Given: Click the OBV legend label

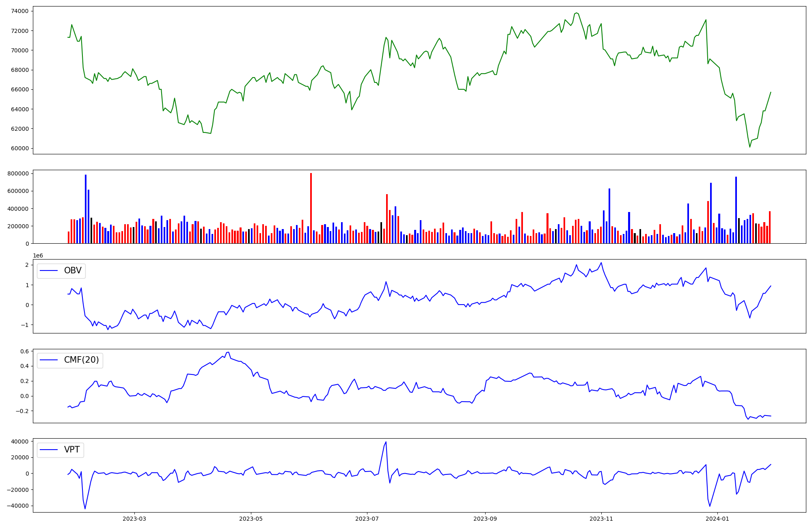Looking at the screenshot, I should click(x=73, y=270).
